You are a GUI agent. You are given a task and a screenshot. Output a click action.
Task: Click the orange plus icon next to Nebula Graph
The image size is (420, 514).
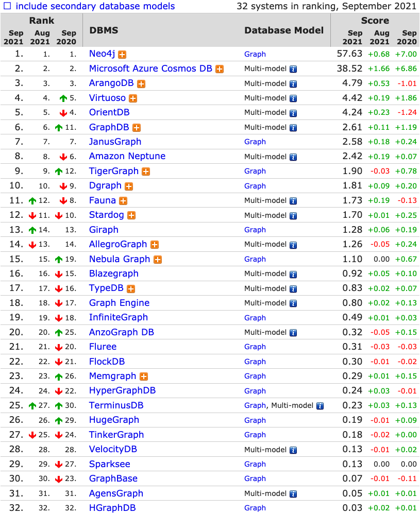158,260
